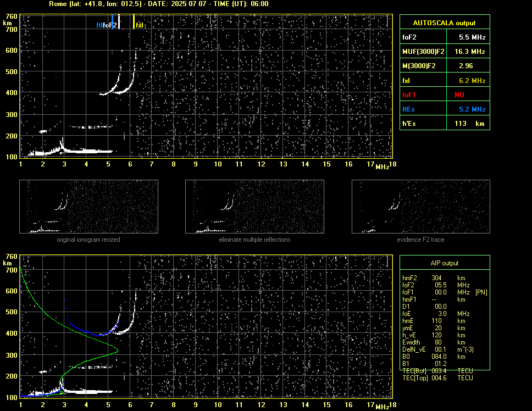Click the TEC[Bot] value '003.4'
Screen dimensions: 532x411
pos(439,371)
